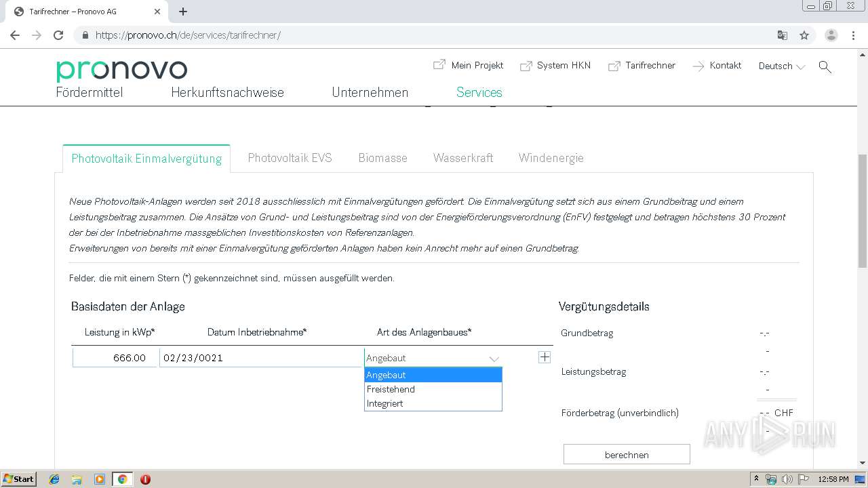Click the Leistung in kWp field
Viewport: 868px width, 488px height.
point(116,358)
